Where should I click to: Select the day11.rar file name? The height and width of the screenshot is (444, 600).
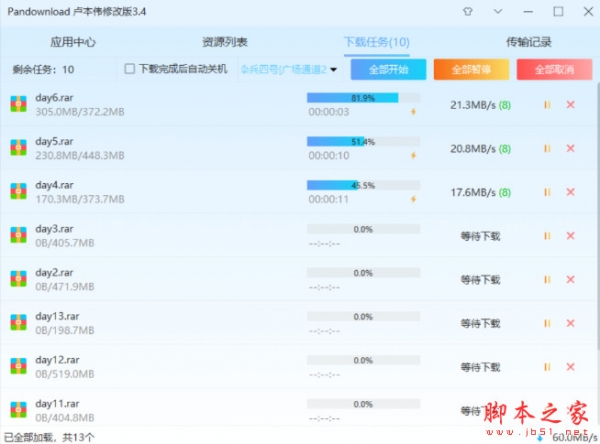pyautogui.click(x=57, y=404)
